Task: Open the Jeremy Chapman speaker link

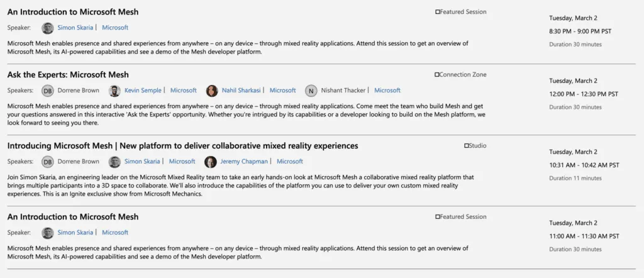Action: [x=240, y=162]
